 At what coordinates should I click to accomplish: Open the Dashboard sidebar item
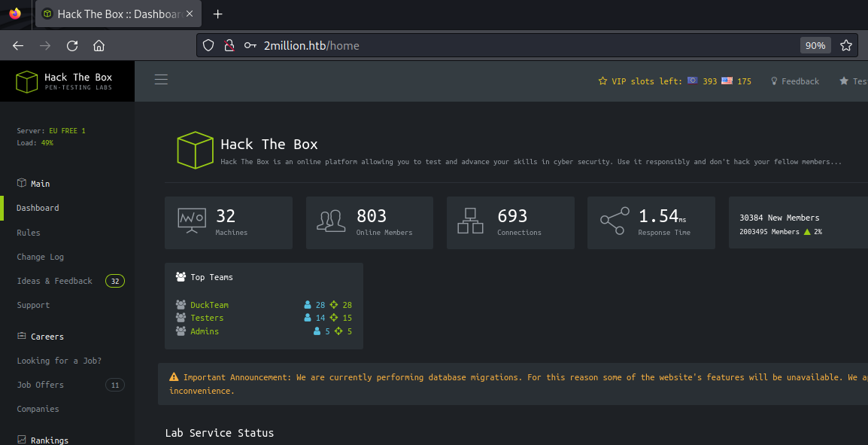[38, 208]
